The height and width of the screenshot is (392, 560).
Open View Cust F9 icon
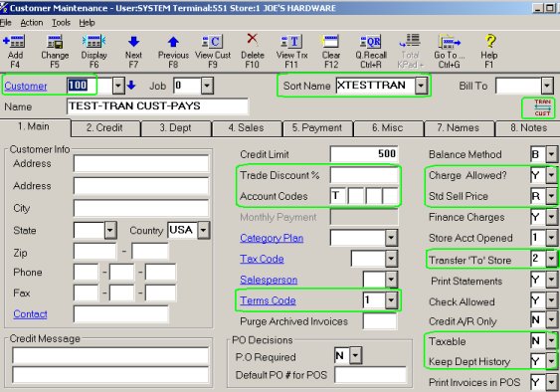tap(213, 42)
